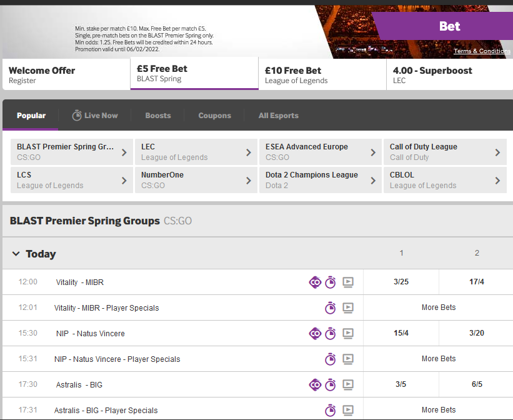Click the stopwatch icon for the 15:30 NIP match
The width and height of the screenshot is (513, 420).
pos(330,333)
